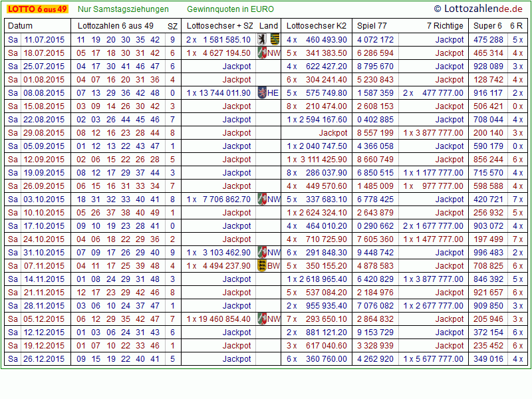Image resolution: width=532 pixels, height=399 pixels.
Task: Select the NW crest in the 03.10.2015 row
Action: pos(263,199)
